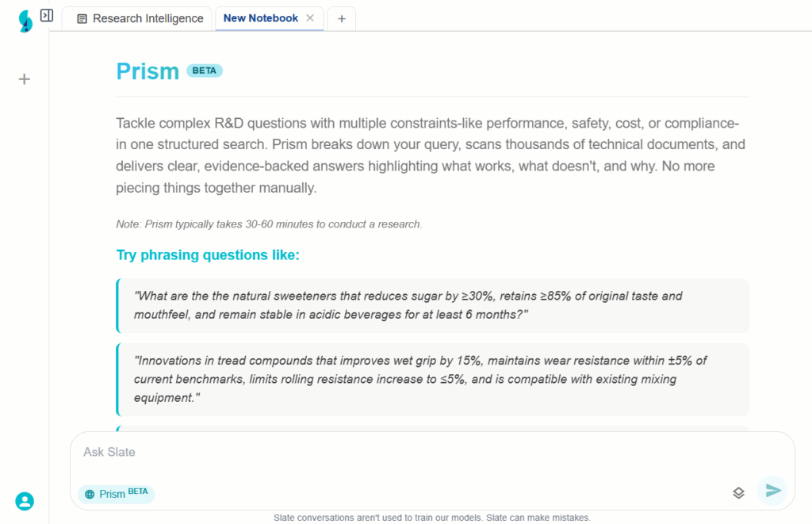
Task: Select the New Notebook tab
Action: 260,18
